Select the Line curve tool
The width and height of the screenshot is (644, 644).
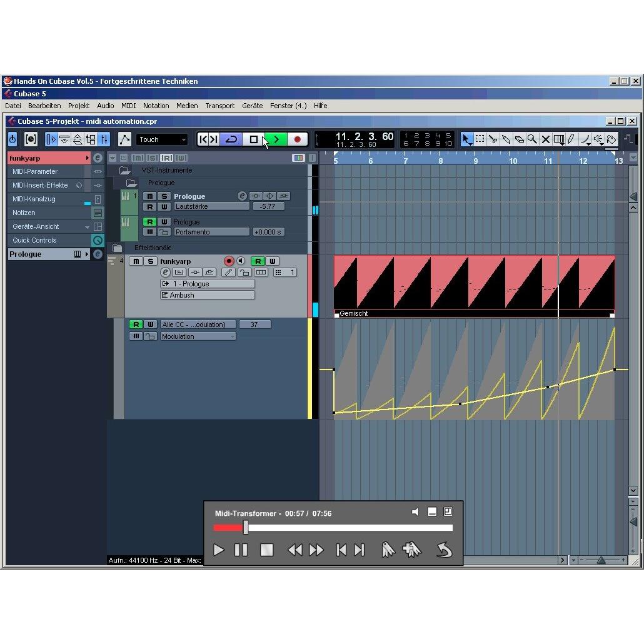coord(585,139)
